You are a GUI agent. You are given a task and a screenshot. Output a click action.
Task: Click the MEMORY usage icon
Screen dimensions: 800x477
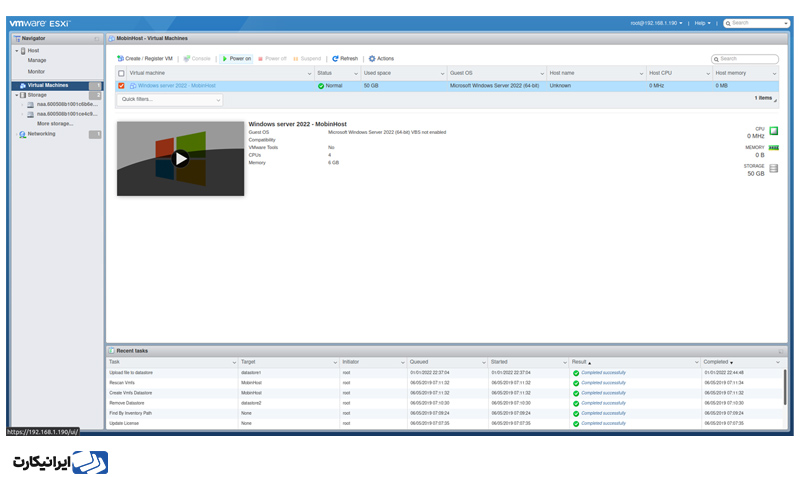click(x=773, y=148)
